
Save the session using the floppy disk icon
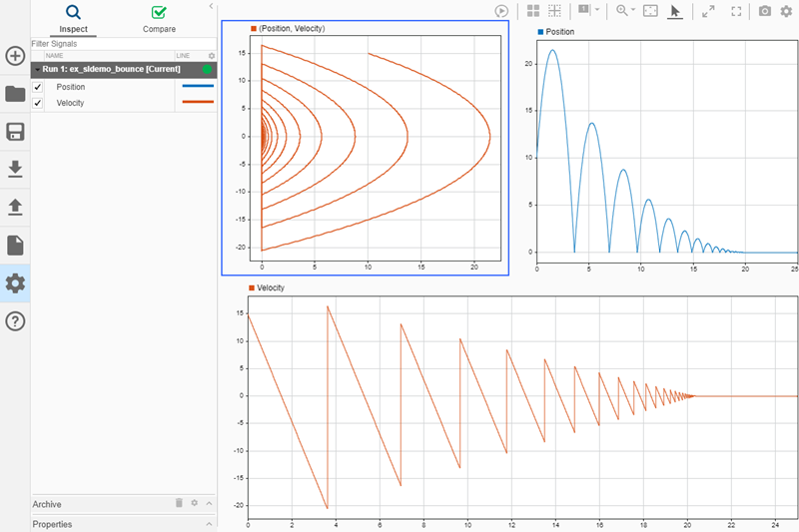click(x=15, y=132)
